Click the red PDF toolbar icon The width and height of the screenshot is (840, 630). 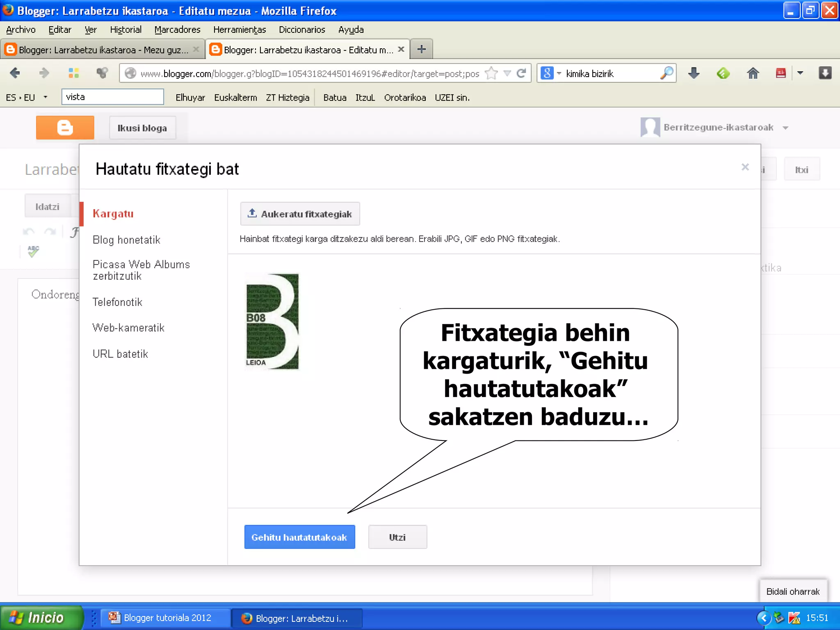coord(781,73)
